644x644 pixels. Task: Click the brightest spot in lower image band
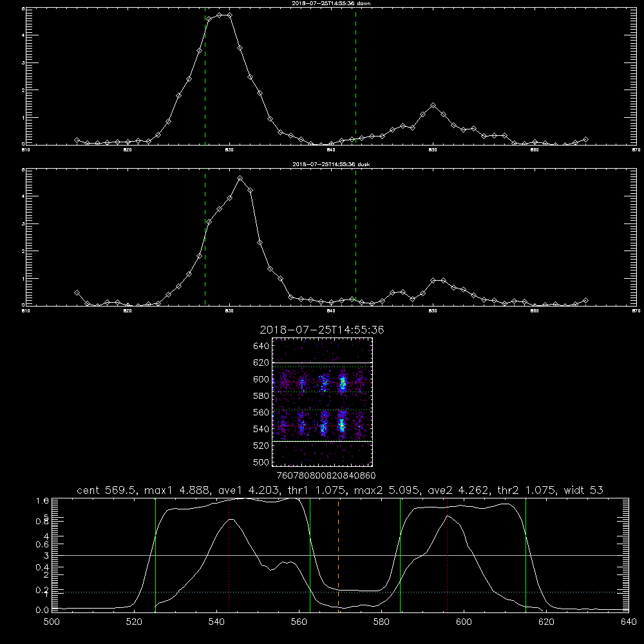(342, 426)
